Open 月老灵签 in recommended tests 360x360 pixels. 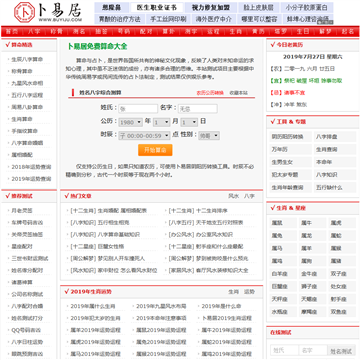coord(22,211)
